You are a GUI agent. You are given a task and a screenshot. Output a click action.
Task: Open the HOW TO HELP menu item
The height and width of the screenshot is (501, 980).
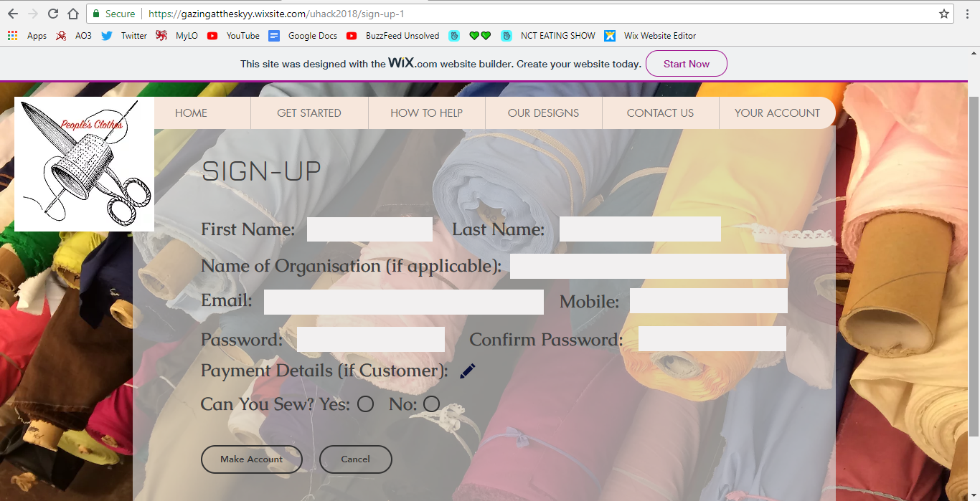(x=427, y=113)
